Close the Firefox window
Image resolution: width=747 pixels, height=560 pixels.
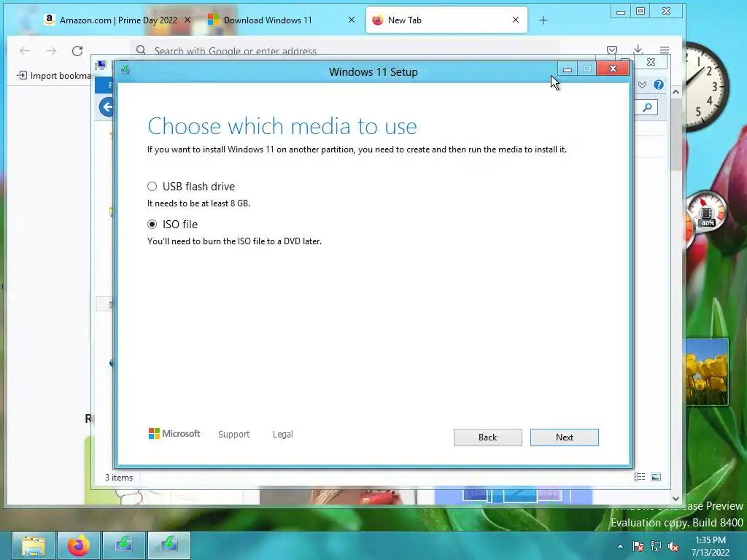667,12
